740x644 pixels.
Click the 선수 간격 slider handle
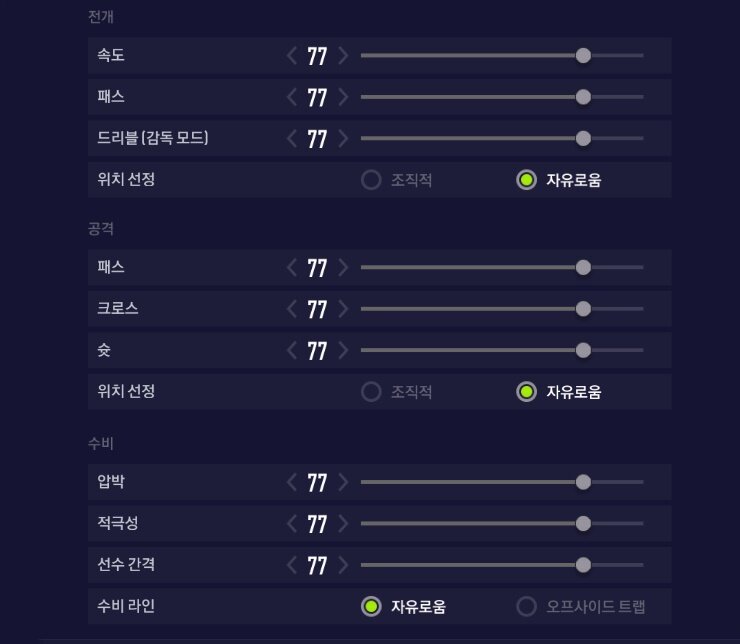point(583,565)
